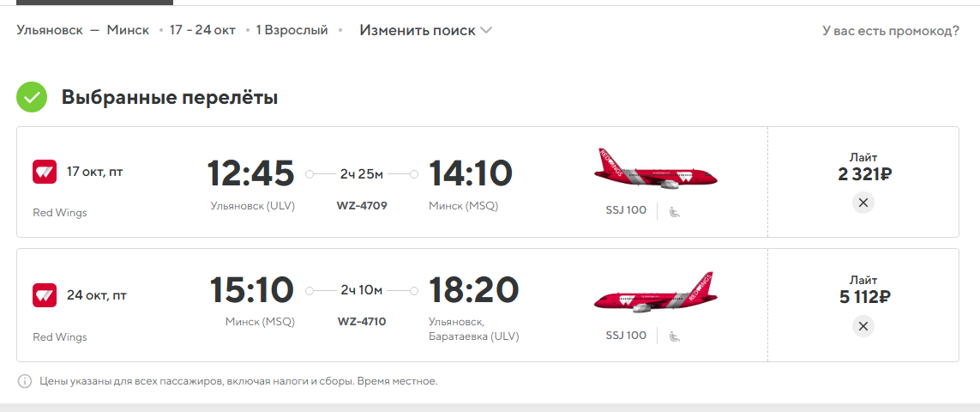Select the Лайт 2 321₽ fare
The image size is (980, 412).
click(x=863, y=167)
